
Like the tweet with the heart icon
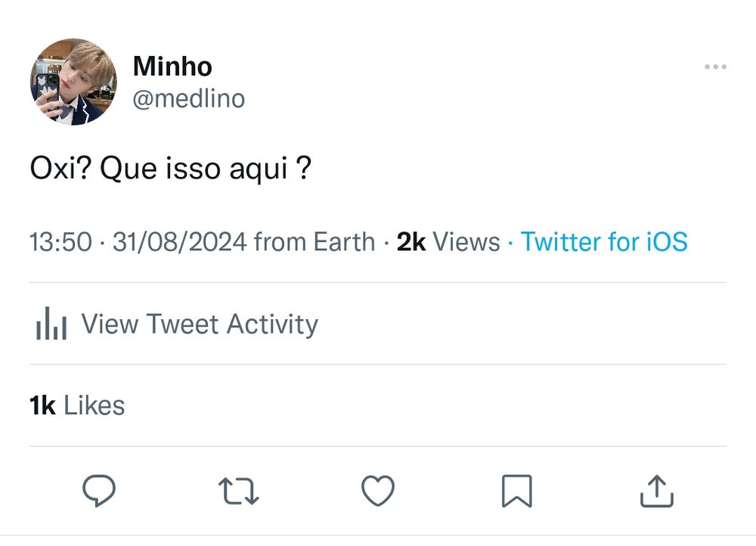[x=377, y=492]
